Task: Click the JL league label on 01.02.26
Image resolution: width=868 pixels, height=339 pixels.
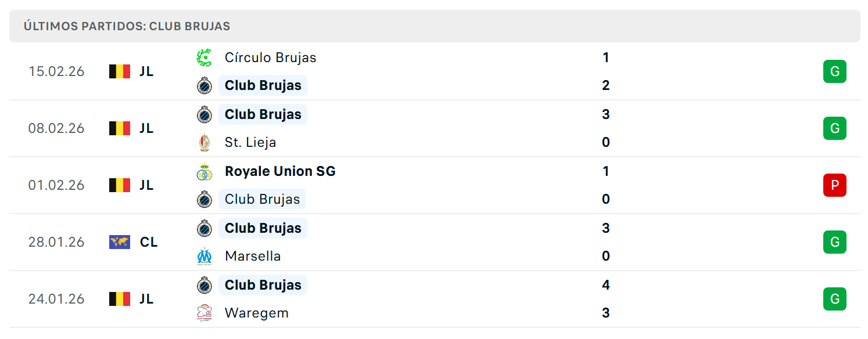Action: click(x=146, y=185)
